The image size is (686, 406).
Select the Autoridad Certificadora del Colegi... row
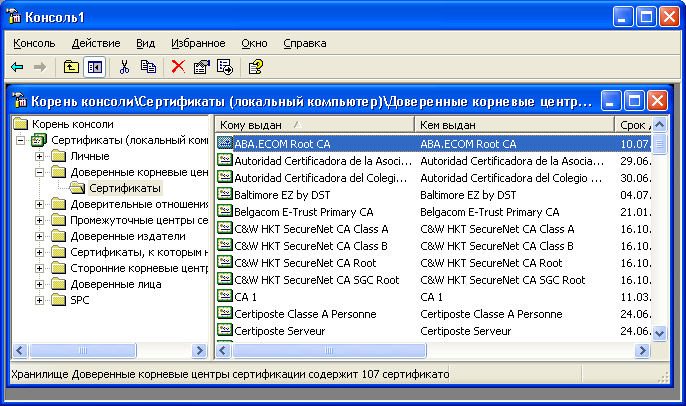coord(434,178)
